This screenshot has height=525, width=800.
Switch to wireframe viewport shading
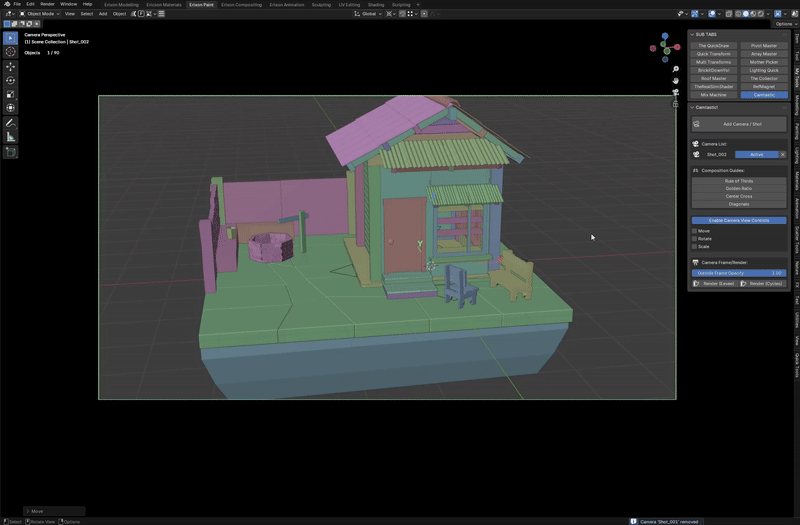pyautogui.click(x=738, y=14)
